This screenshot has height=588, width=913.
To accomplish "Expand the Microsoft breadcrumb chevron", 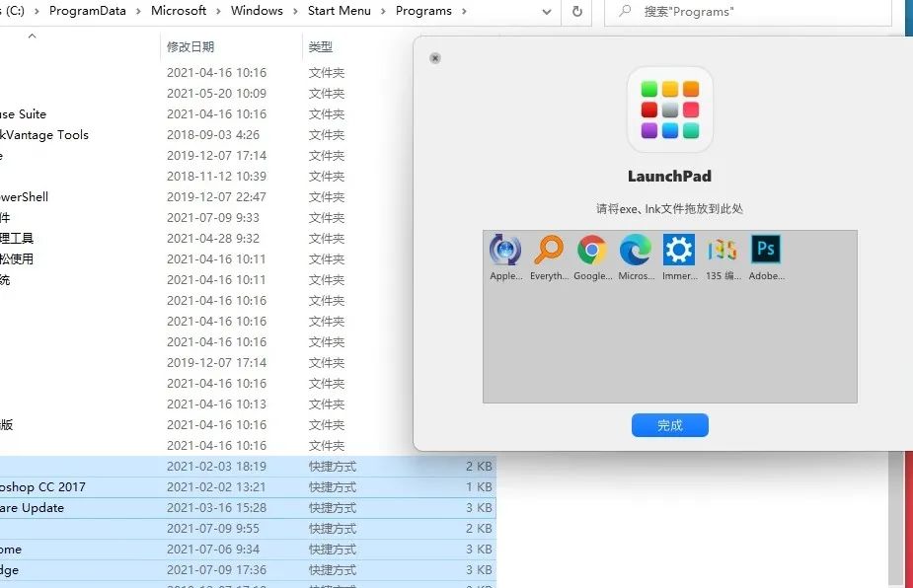I will [219, 11].
